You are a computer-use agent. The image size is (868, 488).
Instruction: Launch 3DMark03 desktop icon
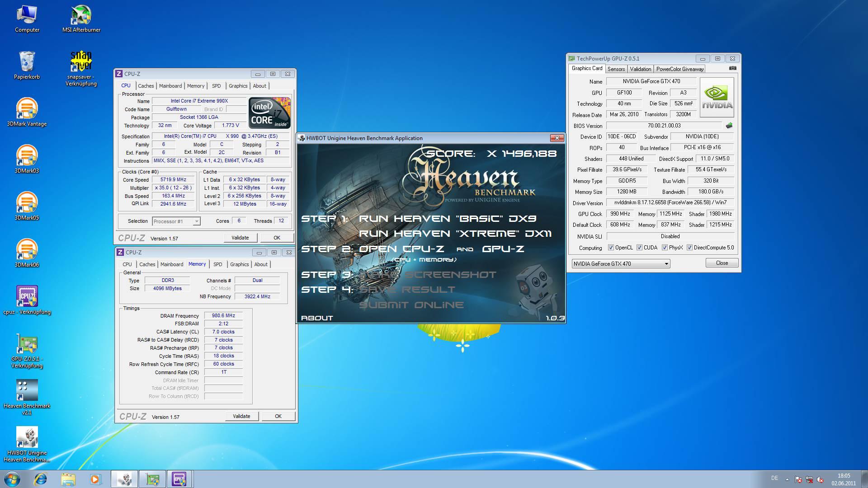click(x=27, y=160)
